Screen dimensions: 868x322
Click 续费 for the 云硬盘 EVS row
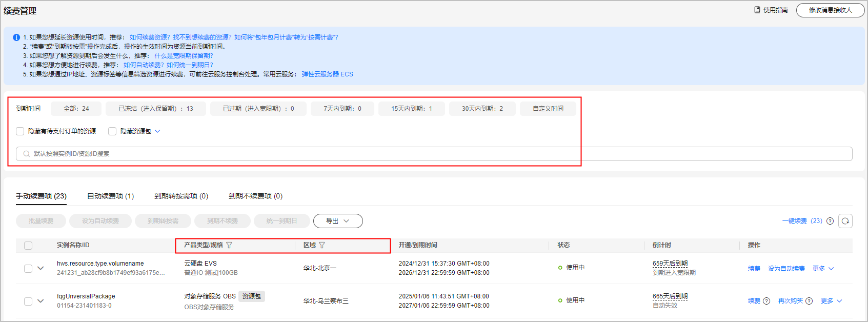pyautogui.click(x=754, y=269)
